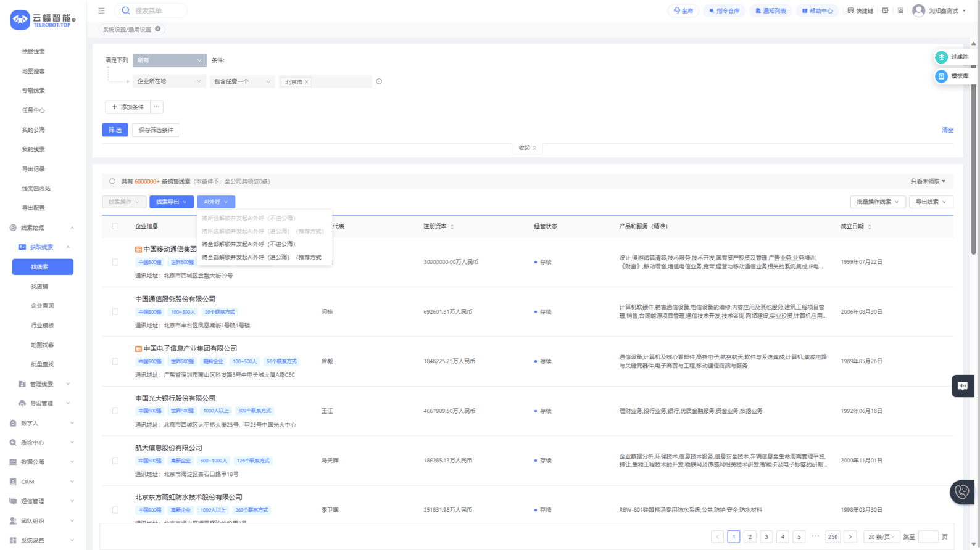Click the blue 筛选 filter button

115,130
